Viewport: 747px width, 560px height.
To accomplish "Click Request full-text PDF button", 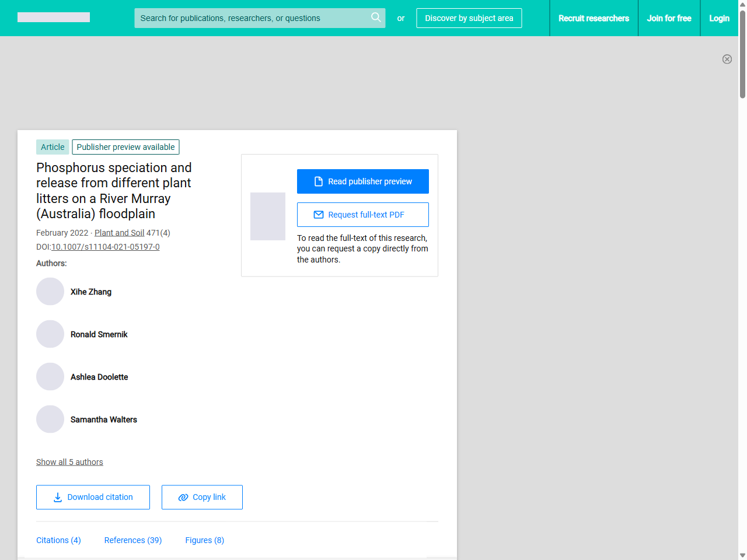I will click(x=362, y=215).
